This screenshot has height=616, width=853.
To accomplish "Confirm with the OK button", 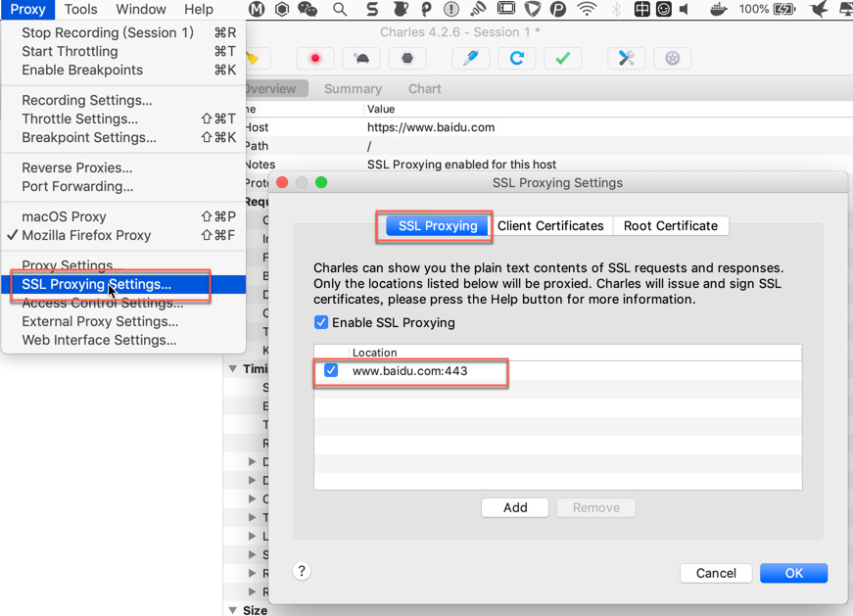I will pyautogui.click(x=793, y=573).
